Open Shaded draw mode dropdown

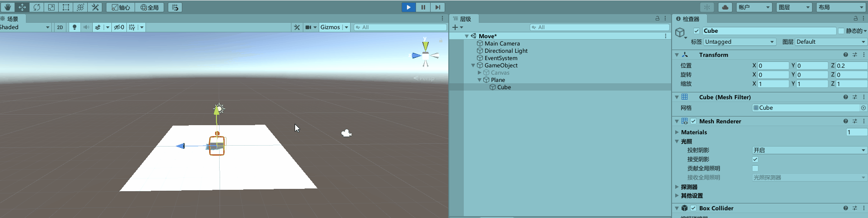pos(25,27)
